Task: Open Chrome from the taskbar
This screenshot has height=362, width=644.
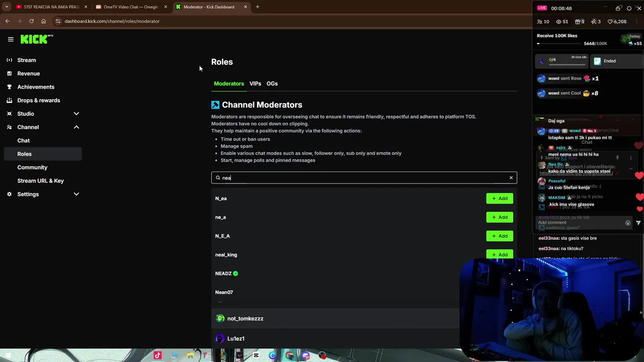Action: (x=289, y=355)
